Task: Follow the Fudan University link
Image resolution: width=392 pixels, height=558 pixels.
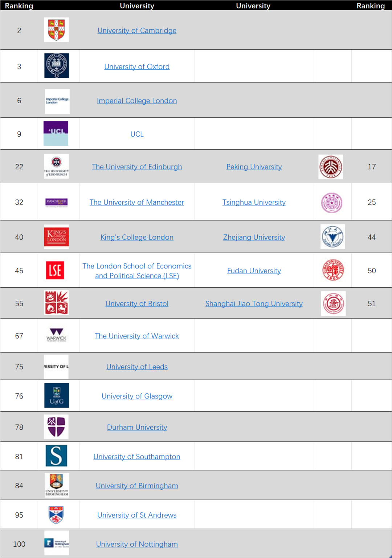Action: [254, 271]
